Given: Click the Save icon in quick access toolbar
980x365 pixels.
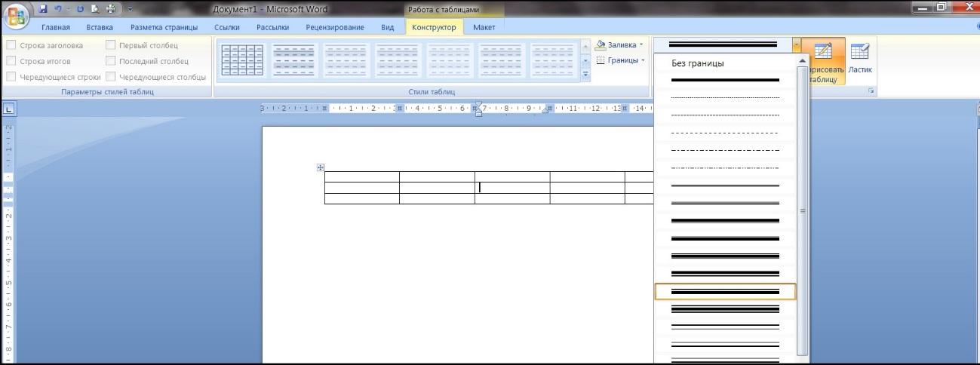Looking at the screenshot, I should tap(43, 10).
